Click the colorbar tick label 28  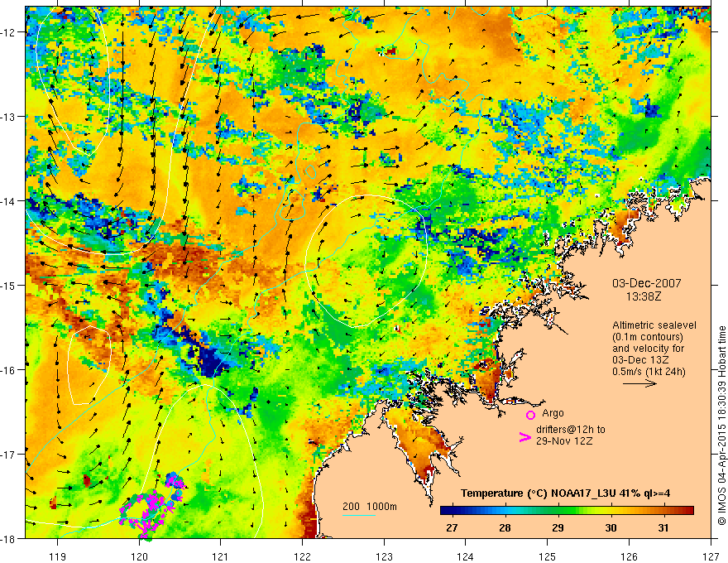(x=505, y=527)
